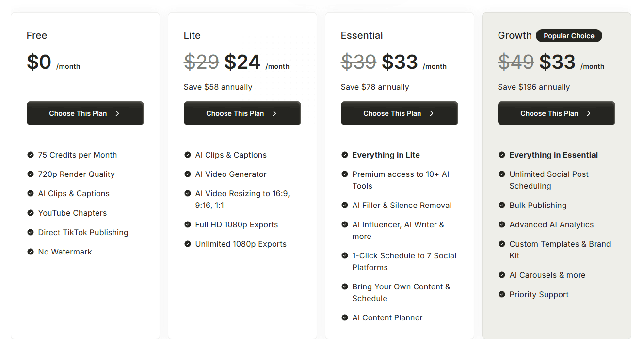644x349 pixels.
Task: Click the checkmark icon beside Everything in Lite
Action: (x=345, y=155)
